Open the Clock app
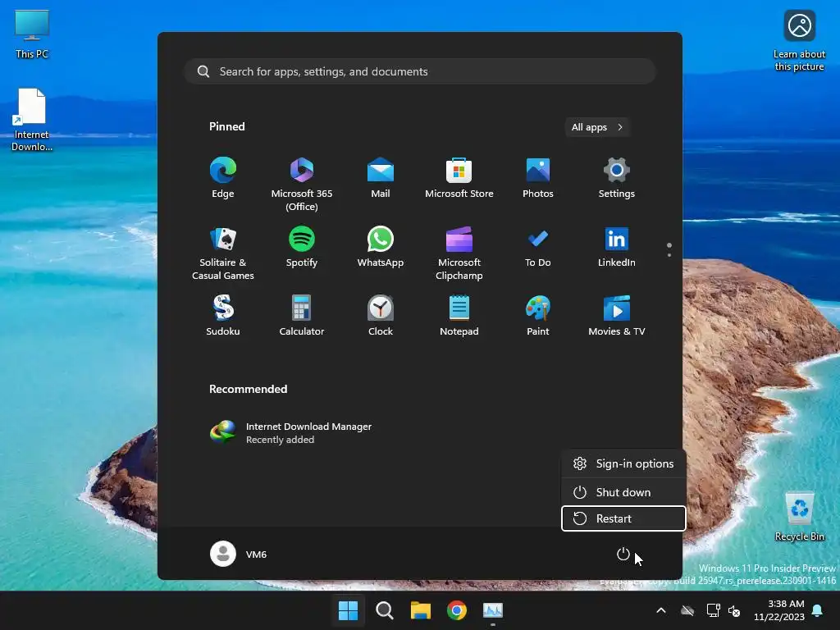840x630 pixels. coord(381,316)
